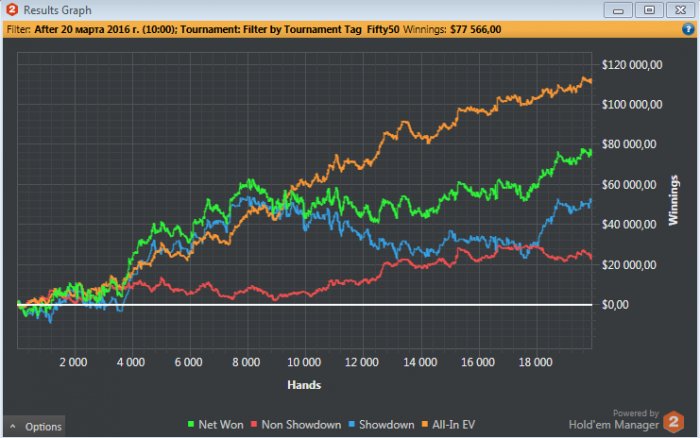This screenshot has height=438, width=700.
Task: Click the orange All-In EV legend swatch
Action: click(425, 424)
